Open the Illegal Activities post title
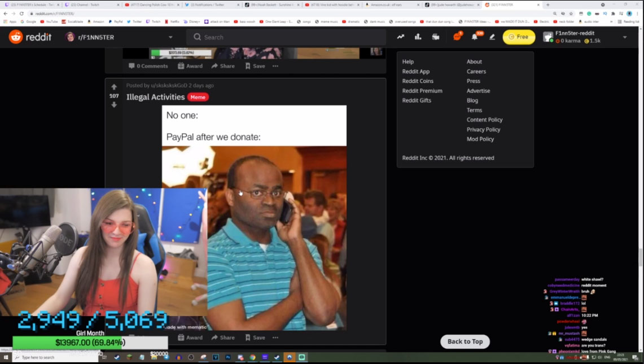Screen dimensions: 644x364 point(155,97)
